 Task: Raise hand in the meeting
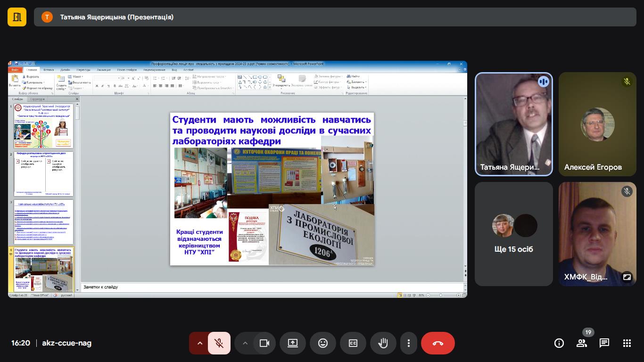383,343
